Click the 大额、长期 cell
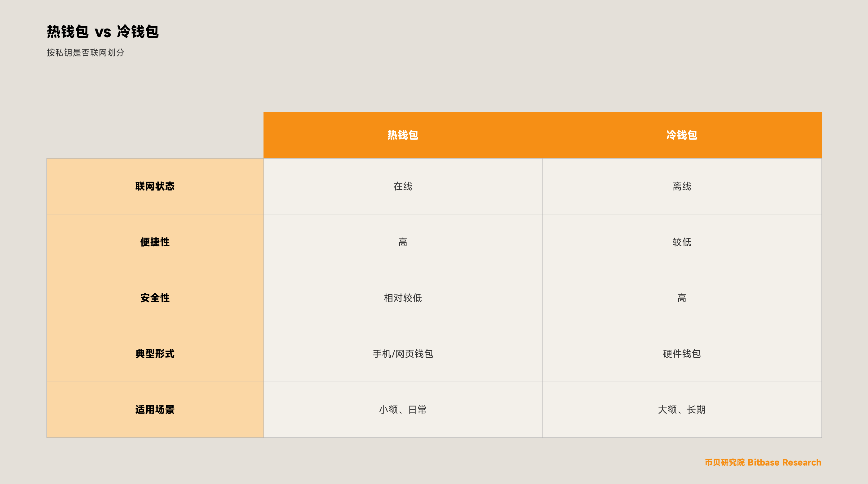 tap(682, 410)
